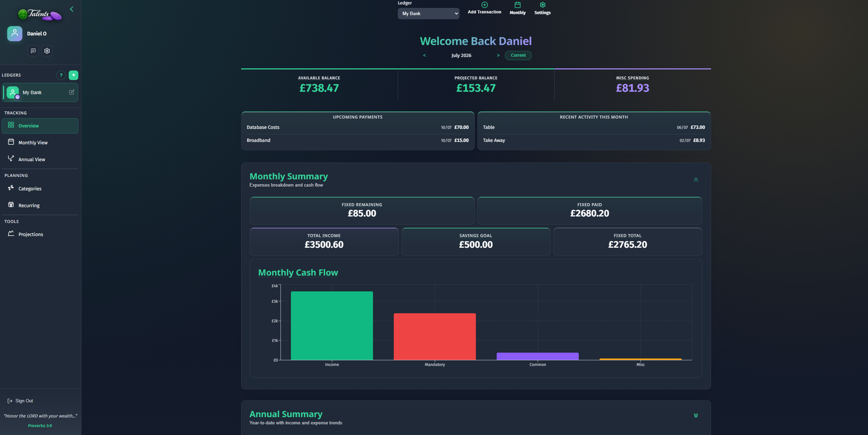This screenshot has width=868, height=435.
Task: Click the My Bank ledger avatar icon
Action: point(13,92)
